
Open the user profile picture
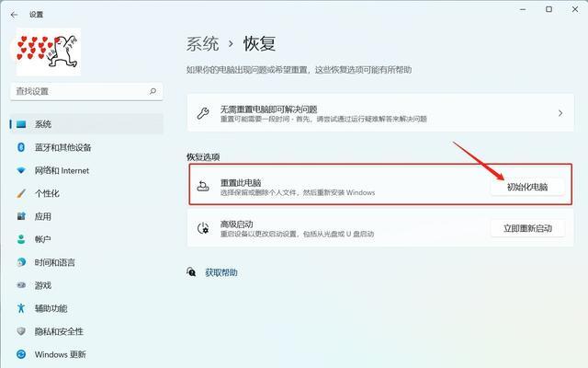coord(49,52)
